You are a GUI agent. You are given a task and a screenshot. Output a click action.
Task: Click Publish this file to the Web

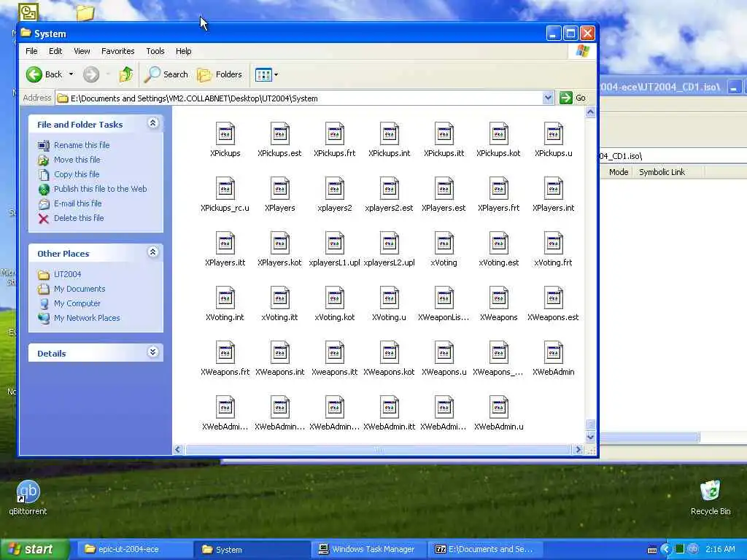pos(100,189)
